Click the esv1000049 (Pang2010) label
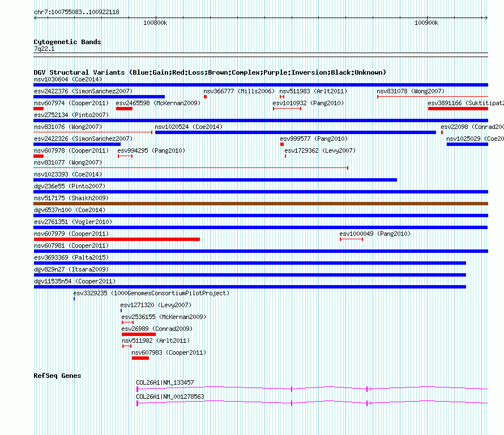The width and height of the screenshot is (504, 435). tap(375, 234)
